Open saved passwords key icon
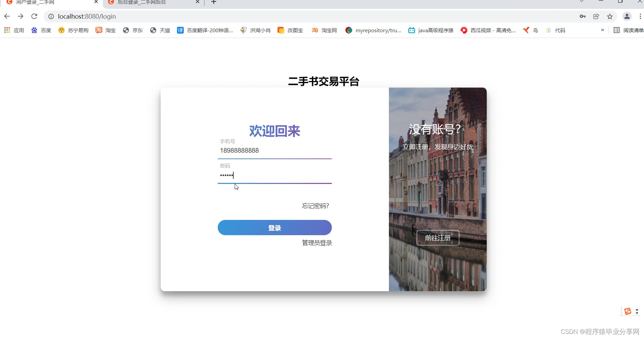Screen dimensions: 644x338 click(x=583, y=16)
